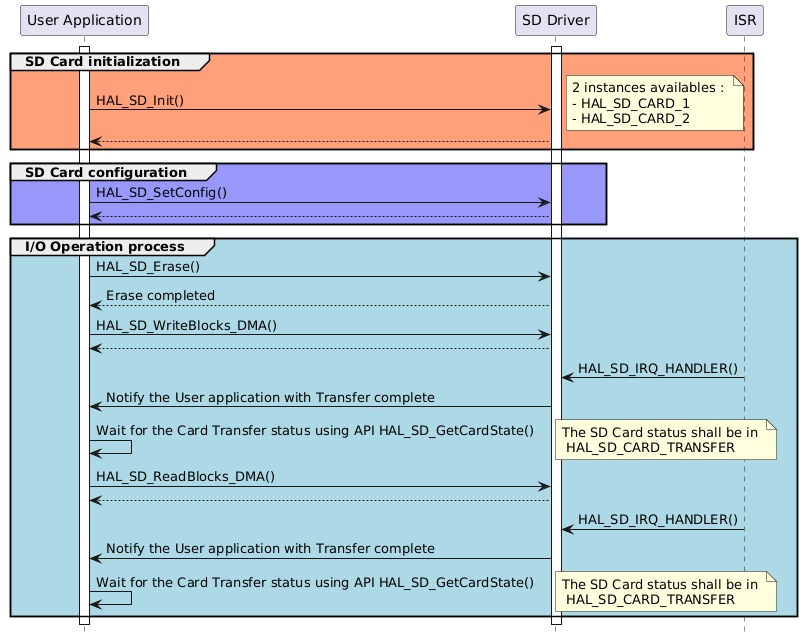Select the SD Card initialization group label
Image resolution: width=802 pixels, height=639 pixels.
[x=102, y=61]
